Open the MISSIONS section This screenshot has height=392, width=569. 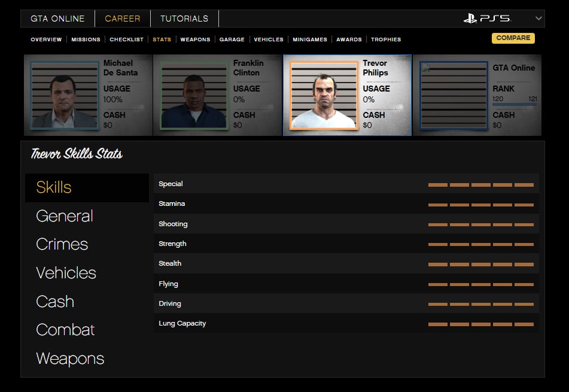click(x=86, y=39)
